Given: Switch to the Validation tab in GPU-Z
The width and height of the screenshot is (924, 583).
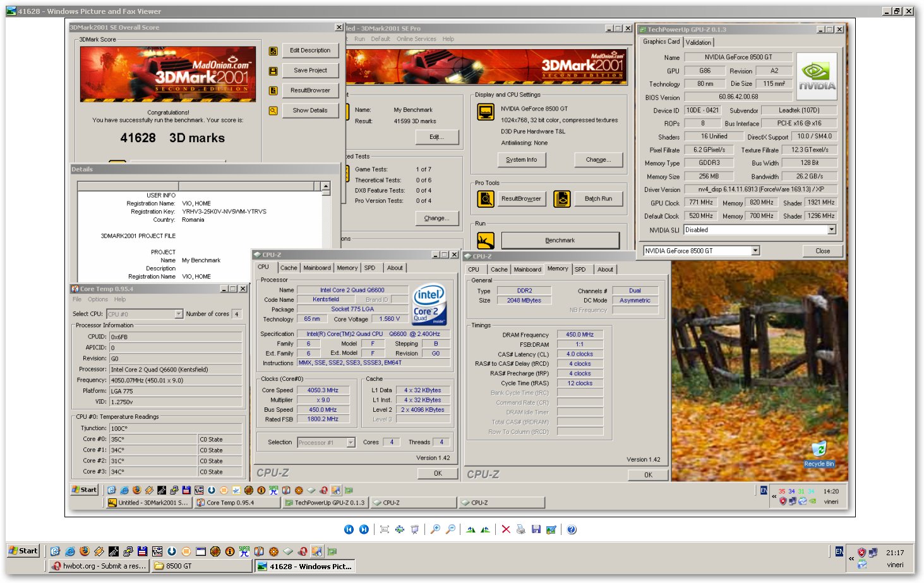Looking at the screenshot, I should coord(698,42).
